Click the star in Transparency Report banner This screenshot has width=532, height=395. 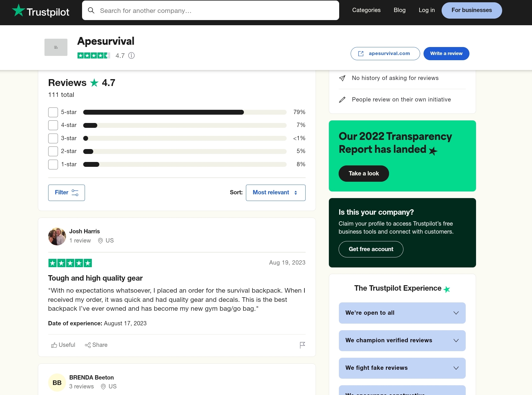[433, 151]
